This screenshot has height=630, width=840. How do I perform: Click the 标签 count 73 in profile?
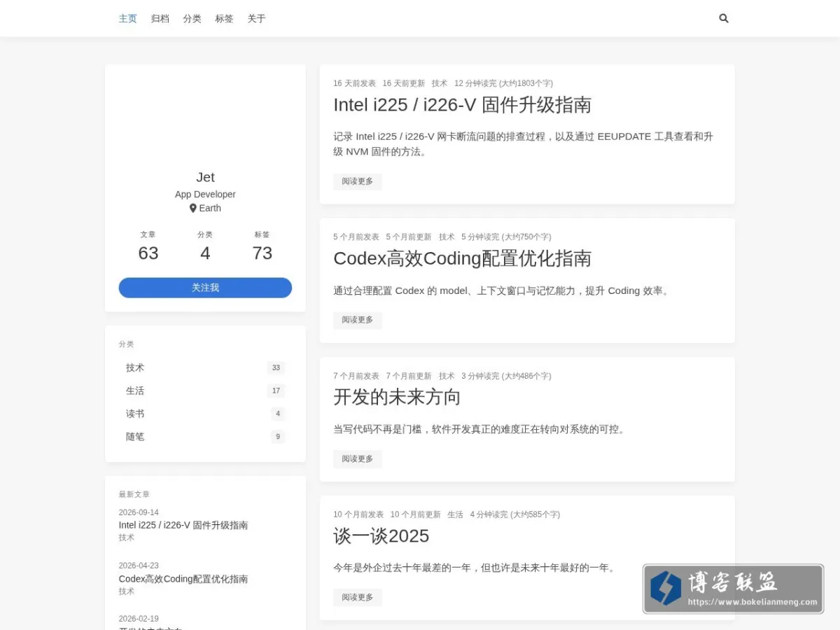(x=262, y=253)
